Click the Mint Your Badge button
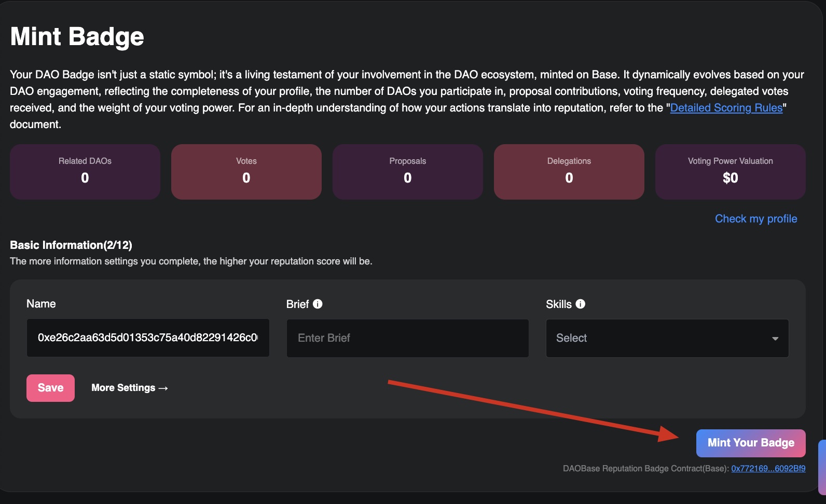 pos(751,443)
